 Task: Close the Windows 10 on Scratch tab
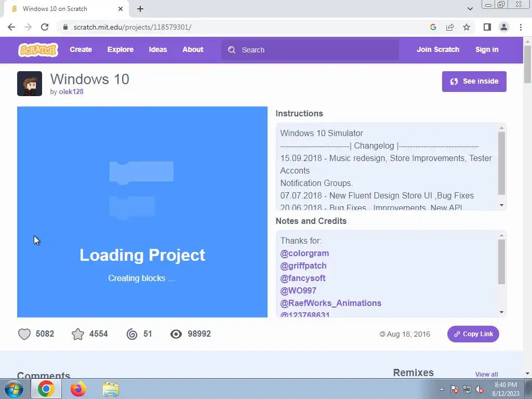click(121, 9)
